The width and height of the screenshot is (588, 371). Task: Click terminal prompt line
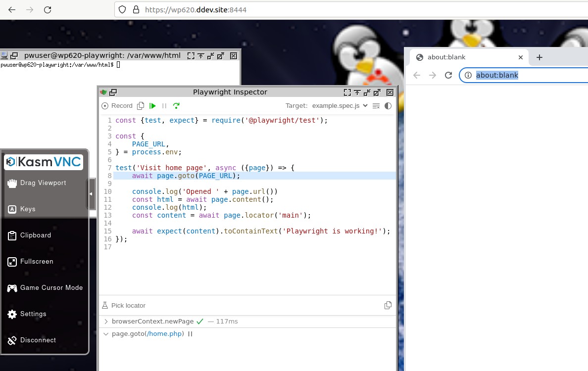tap(60, 65)
